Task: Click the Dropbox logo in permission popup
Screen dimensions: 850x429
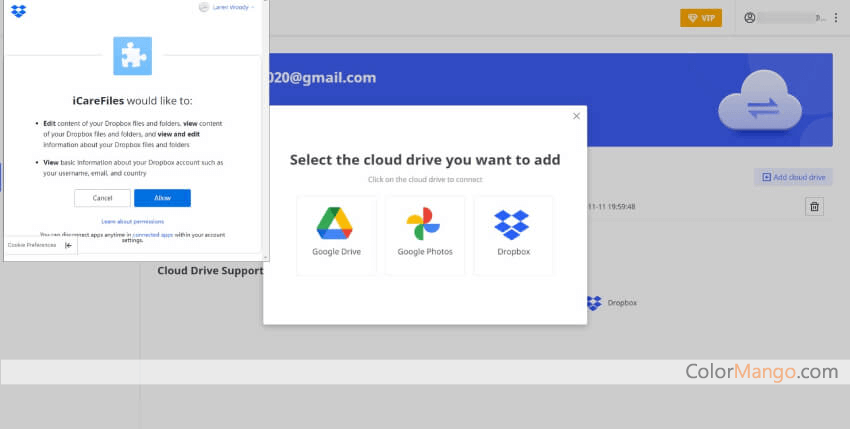Action: (x=17, y=11)
